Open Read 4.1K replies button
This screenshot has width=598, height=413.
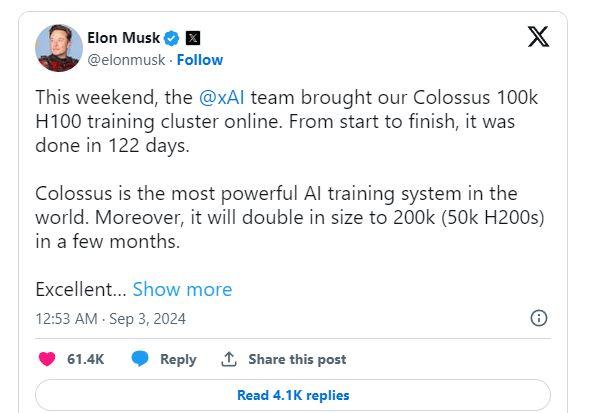293,395
